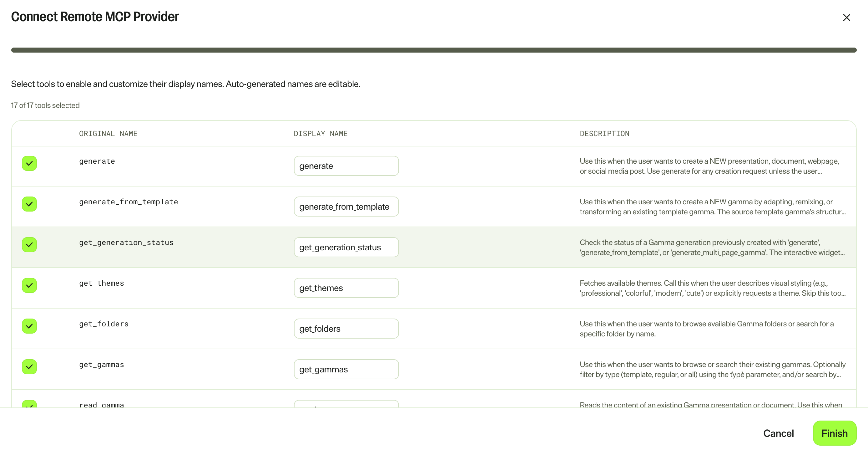Deselect the get_themes tool checkbox
This screenshot has width=868, height=455.
point(29,285)
